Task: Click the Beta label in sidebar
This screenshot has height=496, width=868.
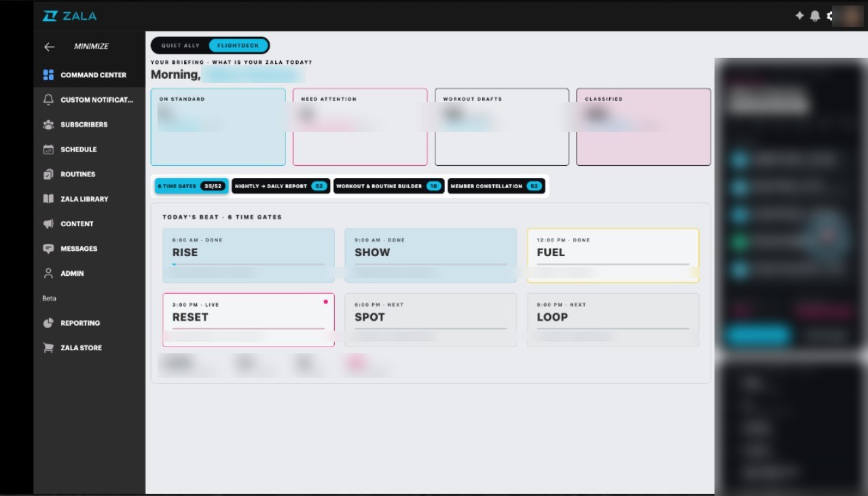Action: [x=49, y=298]
